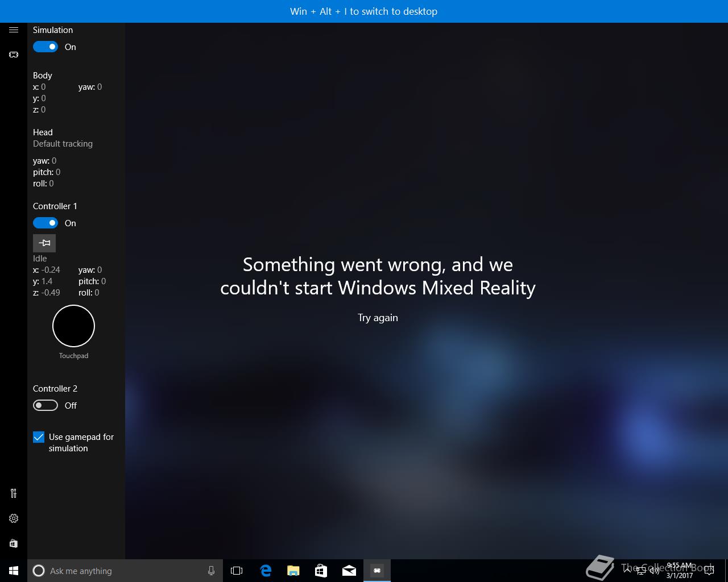Click the Cortana microphone icon
The width and height of the screenshot is (728, 582).
[x=211, y=571]
